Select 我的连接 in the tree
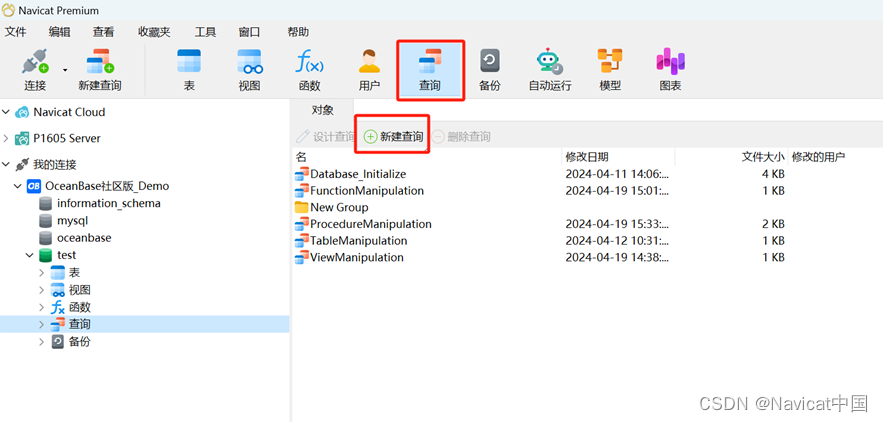The width and height of the screenshot is (883, 422). pyautogui.click(x=55, y=165)
